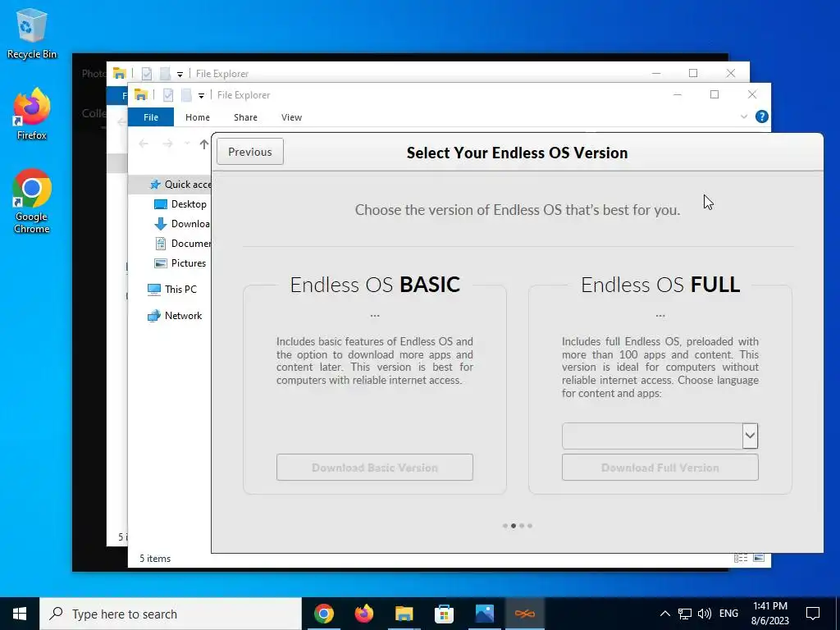The image size is (840, 630).
Task: Open Chrome from the taskbar
Action: tap(323, 614)
